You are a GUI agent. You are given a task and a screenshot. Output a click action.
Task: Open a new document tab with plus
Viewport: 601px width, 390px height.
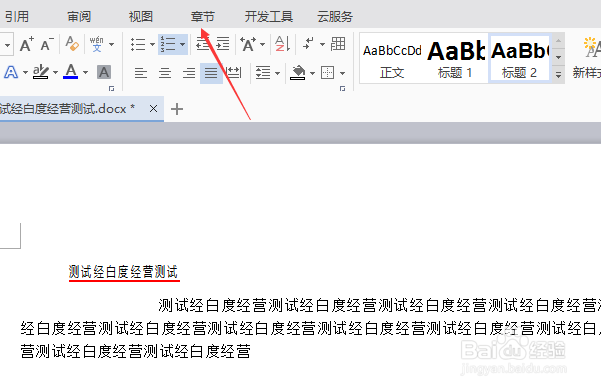point(177,109)
